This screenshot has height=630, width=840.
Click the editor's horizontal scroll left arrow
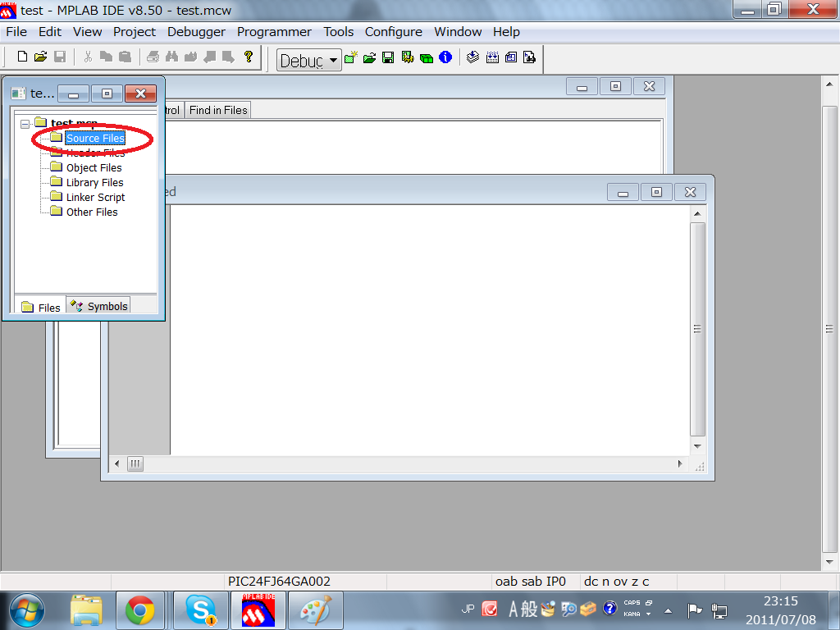117,464
